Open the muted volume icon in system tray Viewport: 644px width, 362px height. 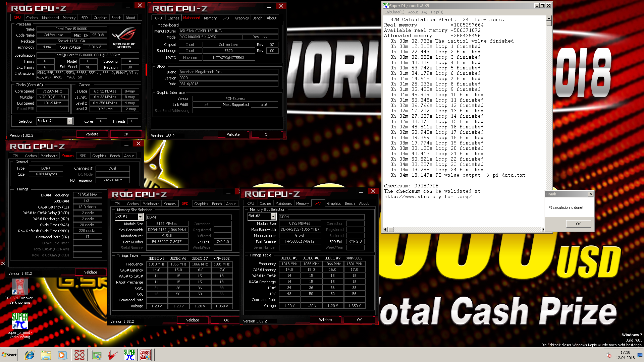[608, 355]
